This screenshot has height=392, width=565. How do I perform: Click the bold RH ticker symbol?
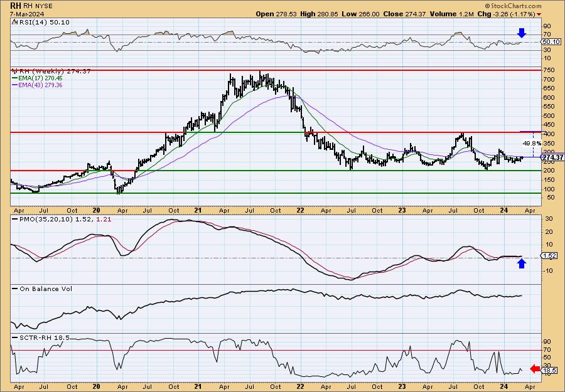15,6
